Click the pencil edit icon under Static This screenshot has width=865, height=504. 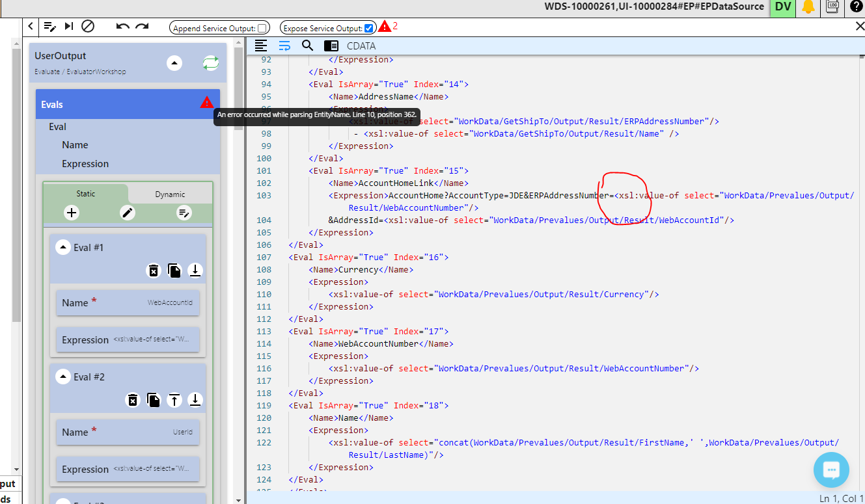[x=128, y=213]
